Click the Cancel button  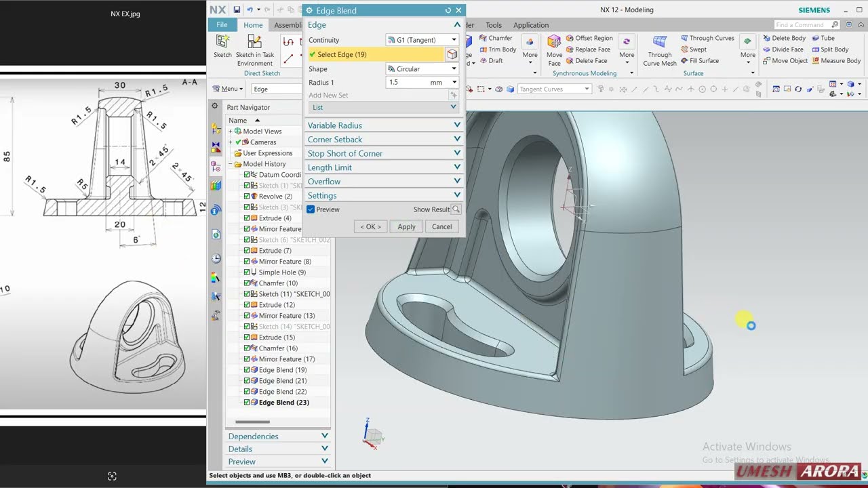[x=441, y=226]
